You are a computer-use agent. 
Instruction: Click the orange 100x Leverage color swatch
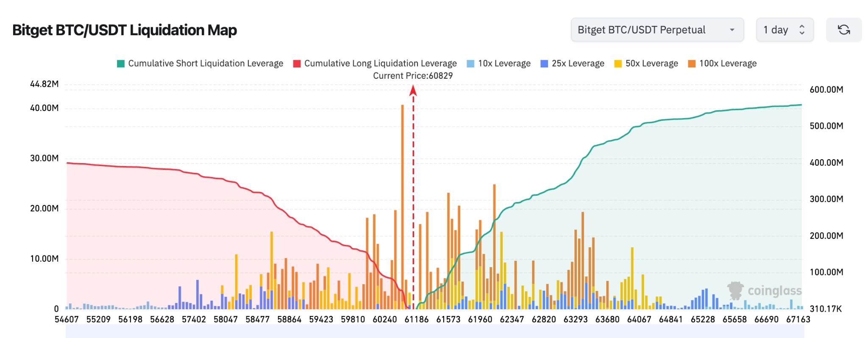pos(692,64)
